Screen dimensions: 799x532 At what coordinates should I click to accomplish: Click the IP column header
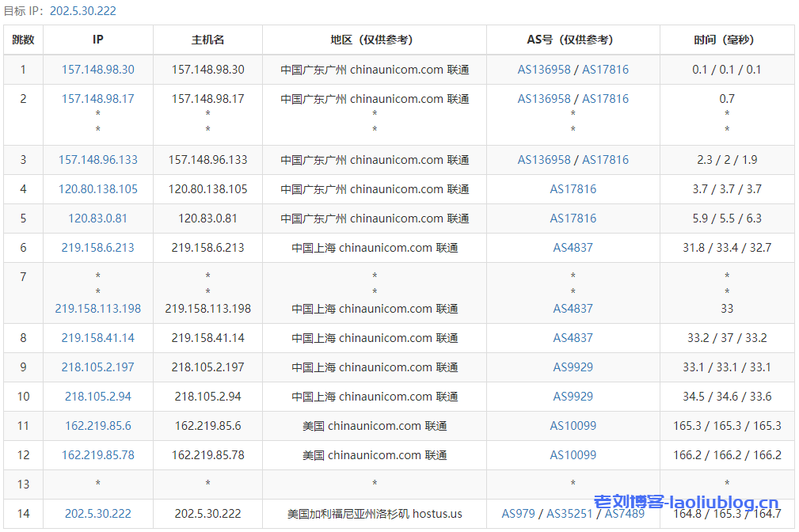pyautogui.click(x=97, y=40)
